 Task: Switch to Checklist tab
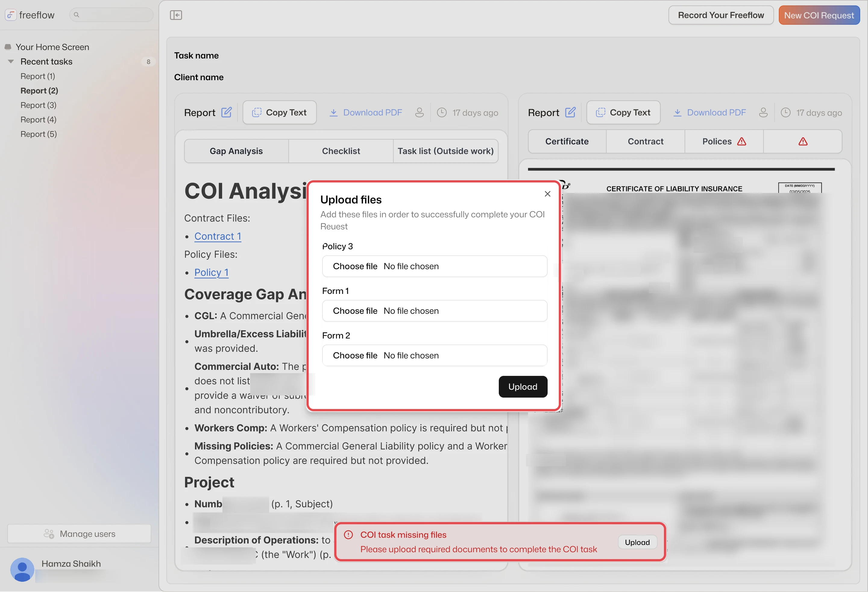pos(341,151)
